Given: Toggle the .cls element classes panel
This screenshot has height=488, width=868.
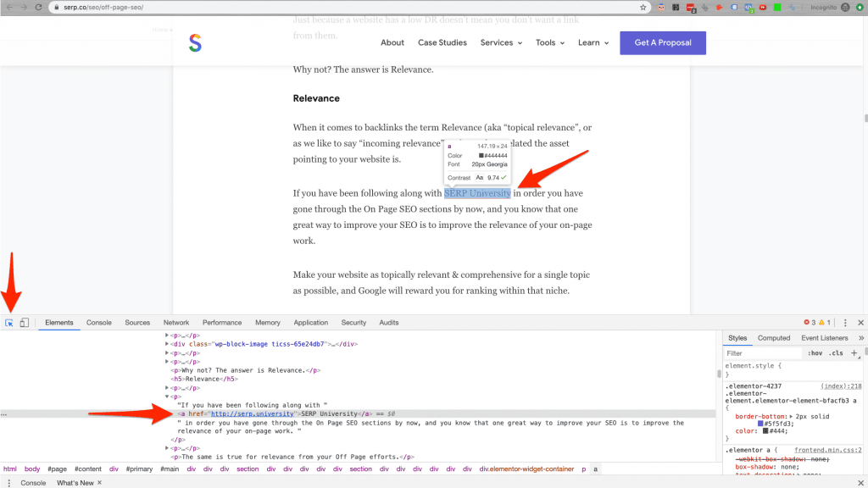Looking at the screenshot, I should pyautogui.click(x=836, y=353).
